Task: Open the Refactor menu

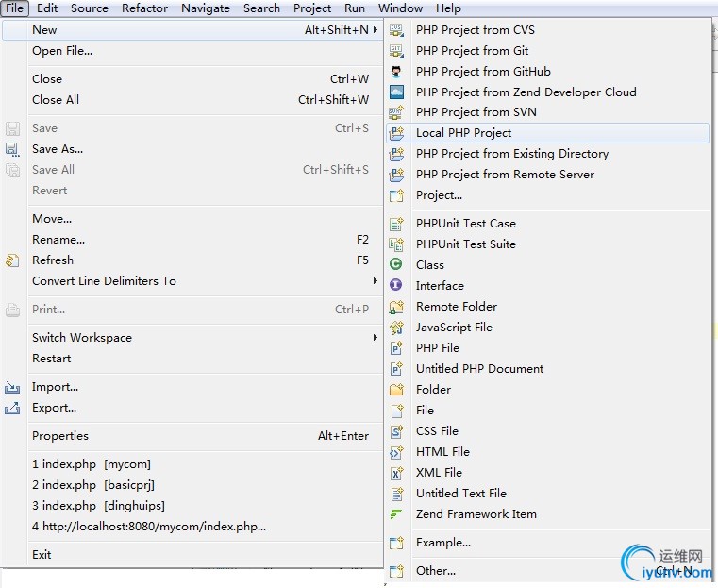Action: pyautogui.click(x=144, y=8)
